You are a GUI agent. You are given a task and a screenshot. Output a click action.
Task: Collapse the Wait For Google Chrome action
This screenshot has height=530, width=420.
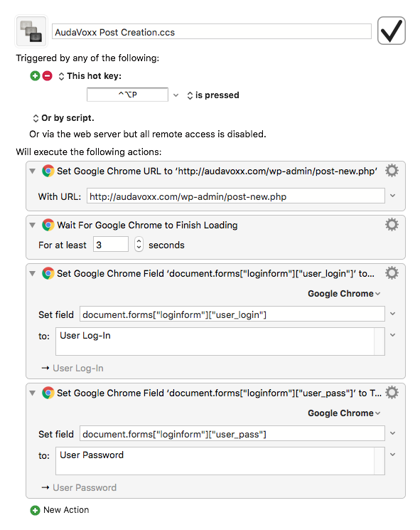(33, 225)
